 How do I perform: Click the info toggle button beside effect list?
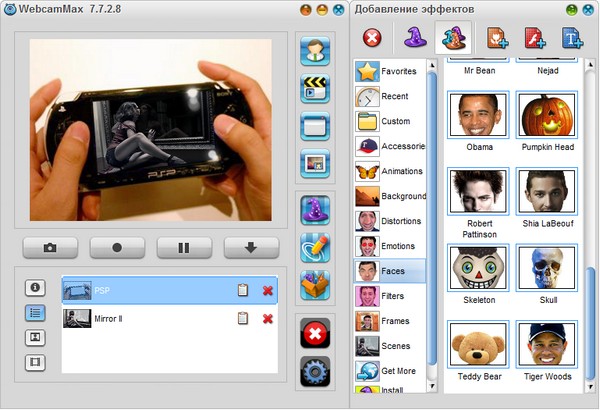36,288
